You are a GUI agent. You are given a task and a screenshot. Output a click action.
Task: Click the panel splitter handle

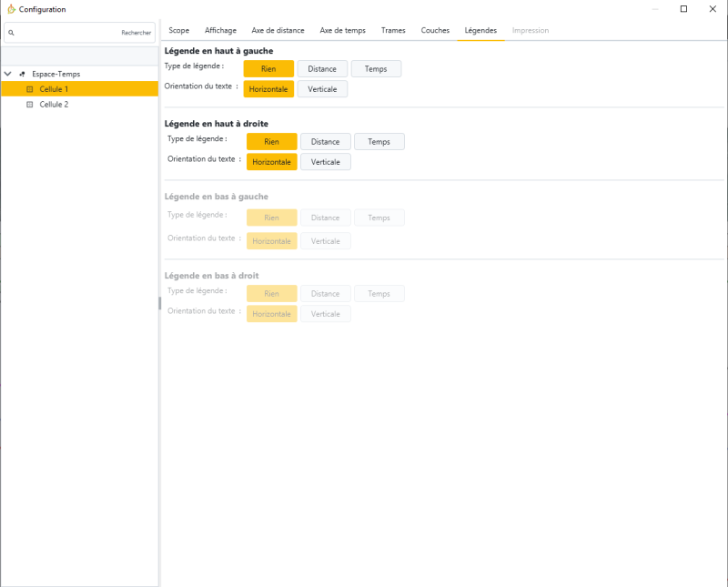159,303
